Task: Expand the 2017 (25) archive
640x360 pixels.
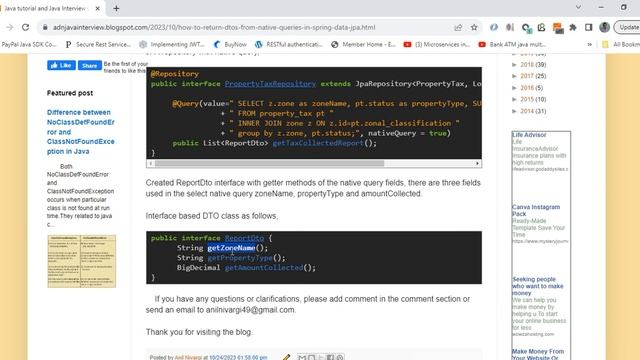Action: (515, 76)
